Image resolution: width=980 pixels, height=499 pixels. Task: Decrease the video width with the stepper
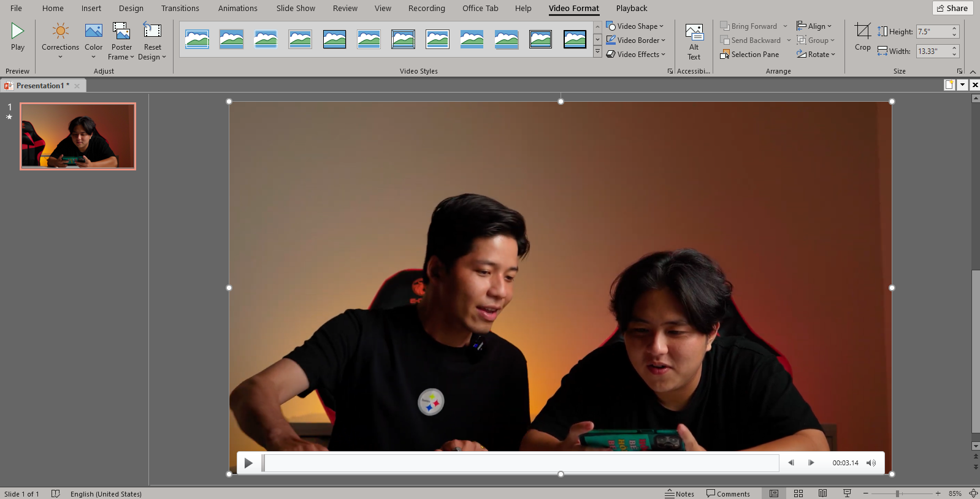pyautogui.click(x=954, y=55)
